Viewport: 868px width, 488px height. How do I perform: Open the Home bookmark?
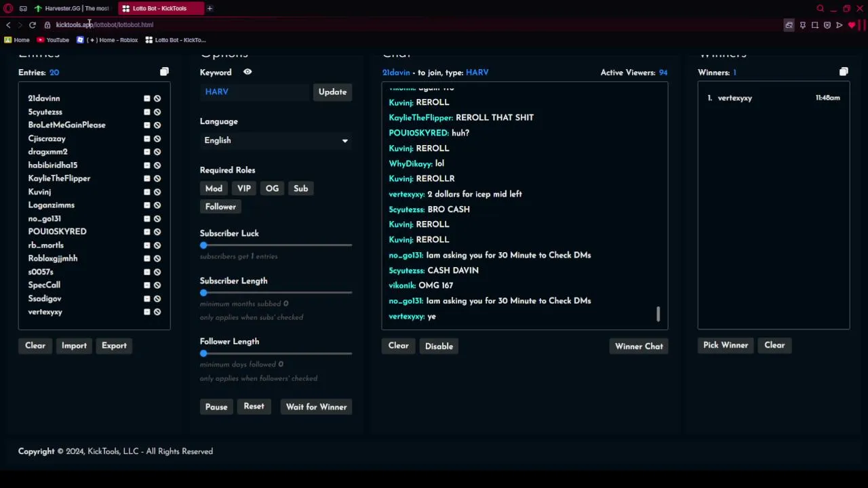pyautogui.click(x=17, y=40)
